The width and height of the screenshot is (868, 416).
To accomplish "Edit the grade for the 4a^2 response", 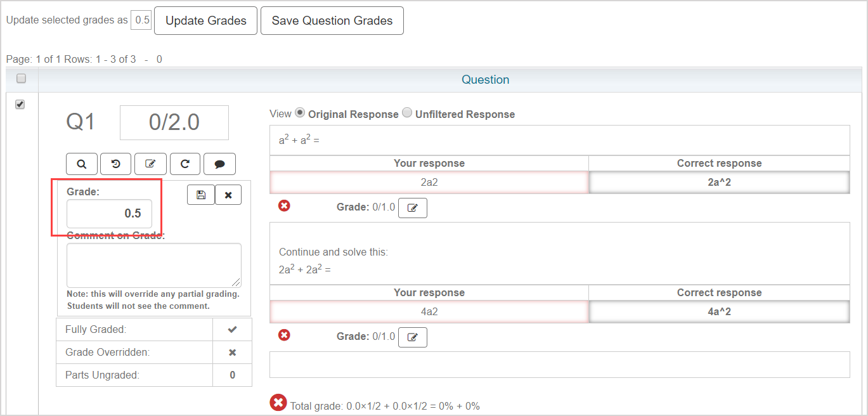I will [x=412, y=337].
